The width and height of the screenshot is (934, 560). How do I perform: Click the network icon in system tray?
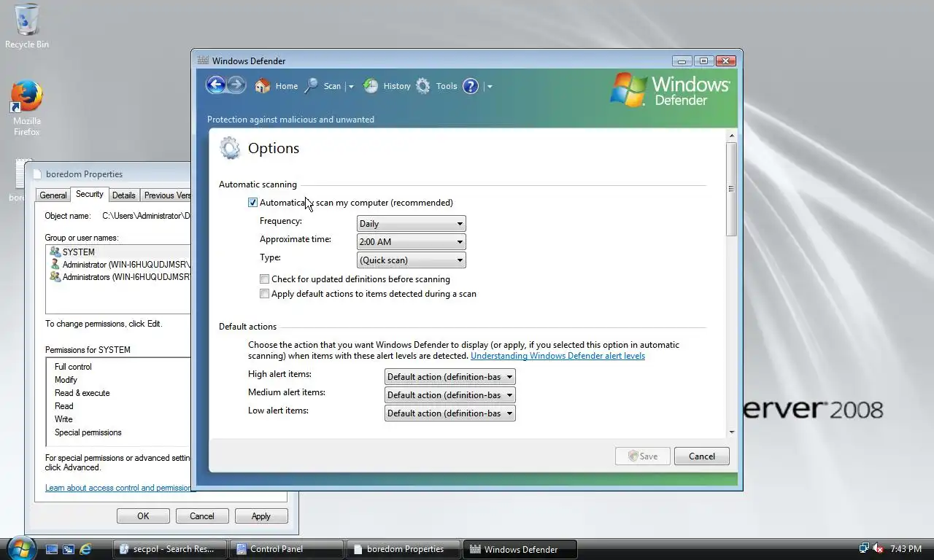click(x=864, y=548)
